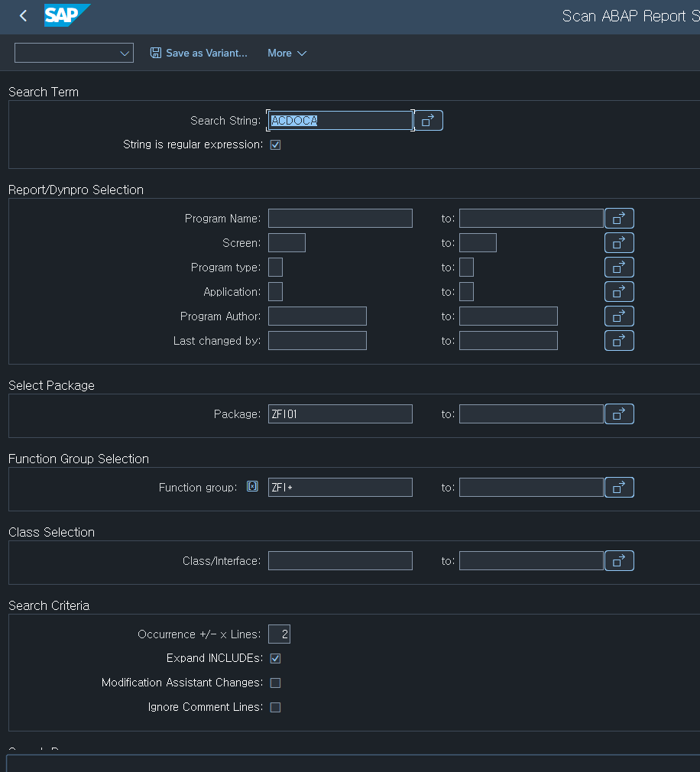The width and height of the screenshot is (700, 772).
Task: Click the Program Author from field
Action: click(317, 316)
